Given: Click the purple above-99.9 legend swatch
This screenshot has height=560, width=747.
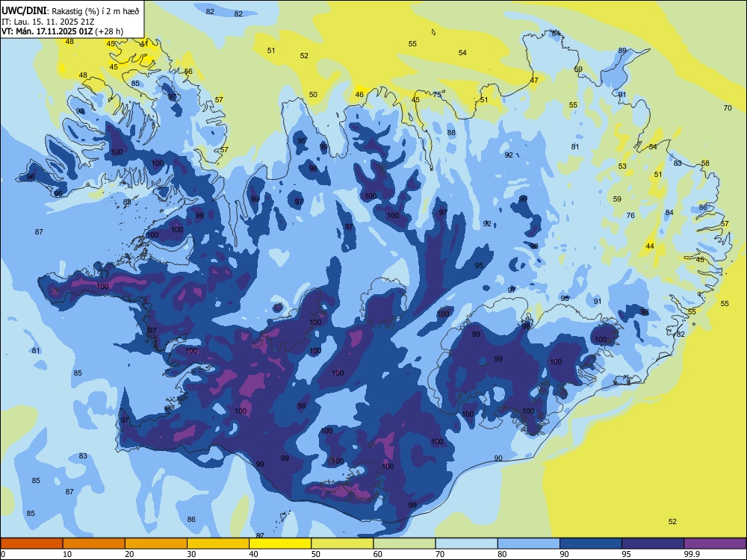Looking at the screenshot, I should pyautogui.click(x=715, y=544).
